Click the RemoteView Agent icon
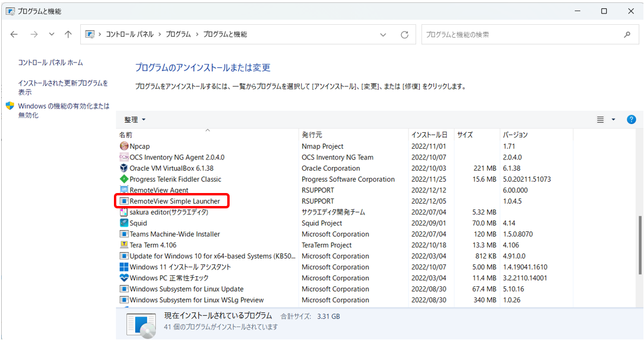The height and width of the screenshot is (340, 644). [x=123, y=190]
